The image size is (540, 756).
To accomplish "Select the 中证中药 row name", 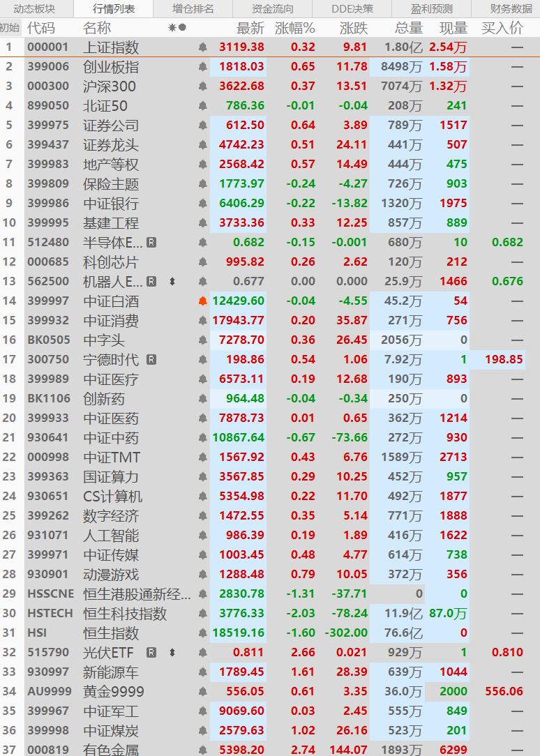I will pyautogui.click(x=111, y=438).
